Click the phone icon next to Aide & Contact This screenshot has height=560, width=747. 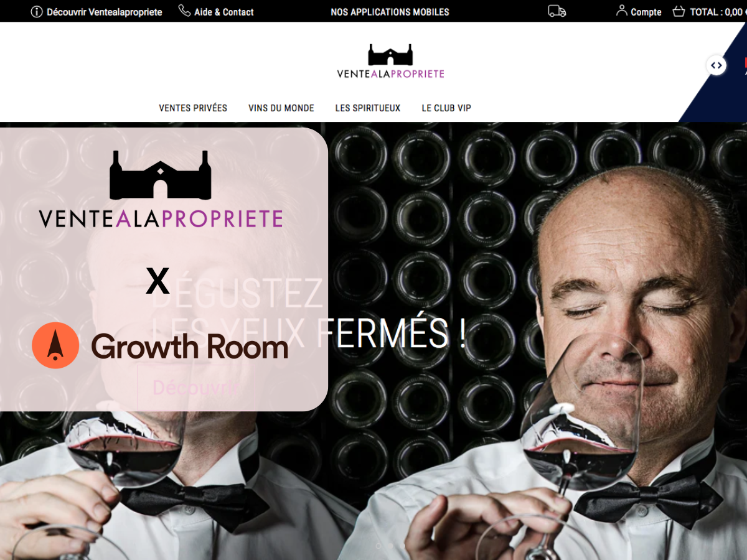click(184, 11)
